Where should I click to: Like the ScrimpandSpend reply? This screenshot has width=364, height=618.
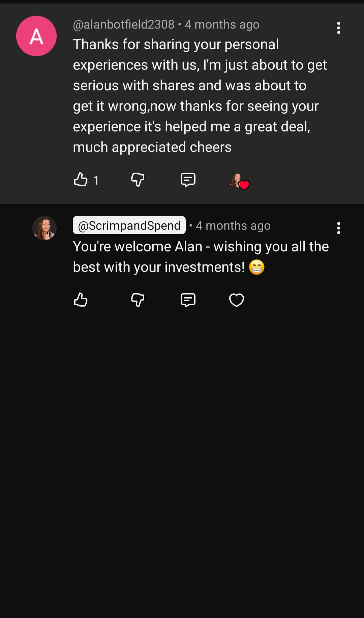point(81,300)
